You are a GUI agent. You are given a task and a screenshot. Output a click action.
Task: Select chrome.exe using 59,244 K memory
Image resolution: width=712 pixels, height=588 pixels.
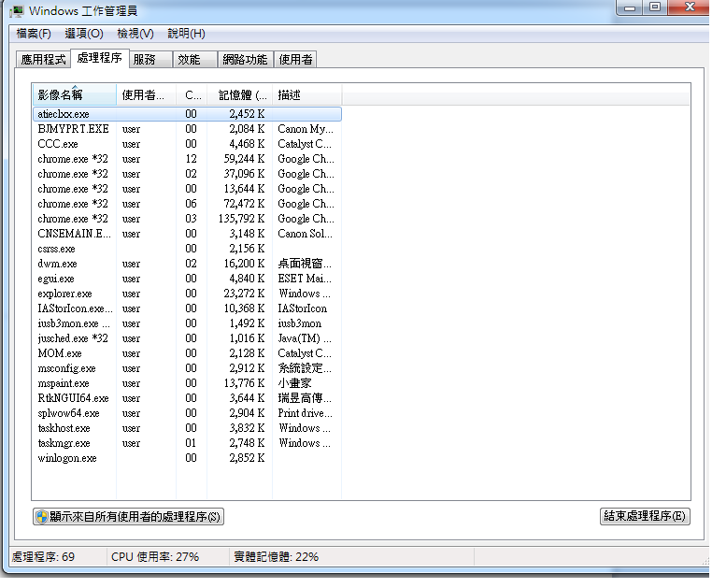click(187, 159)
